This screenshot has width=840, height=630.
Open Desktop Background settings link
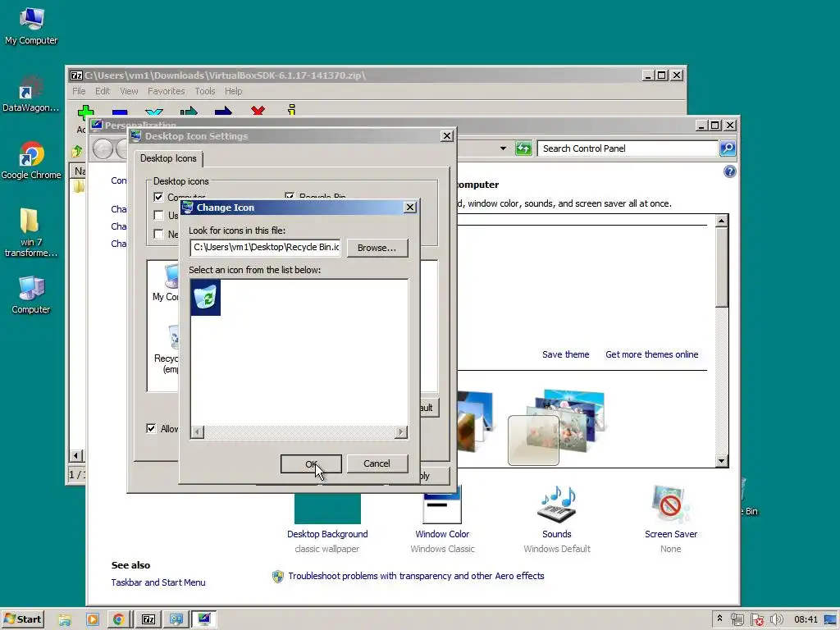click(327, 534)
